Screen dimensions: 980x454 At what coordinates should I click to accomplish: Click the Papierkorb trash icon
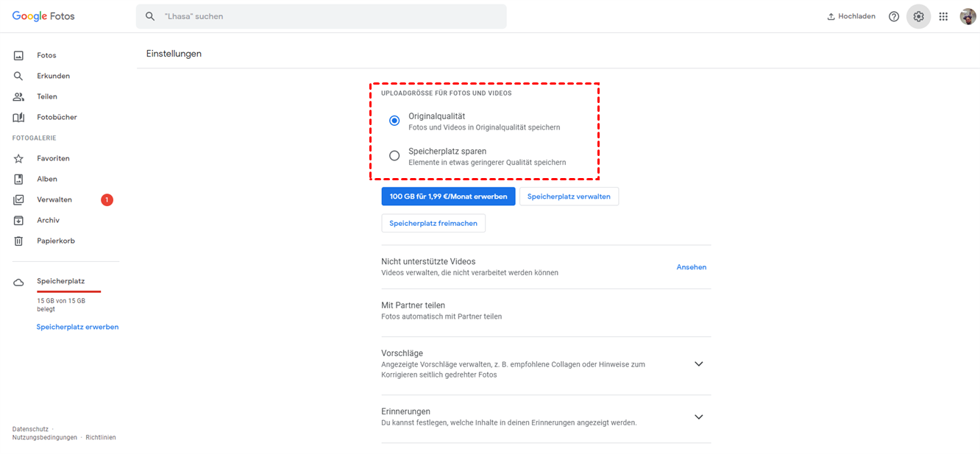[19, 241]
